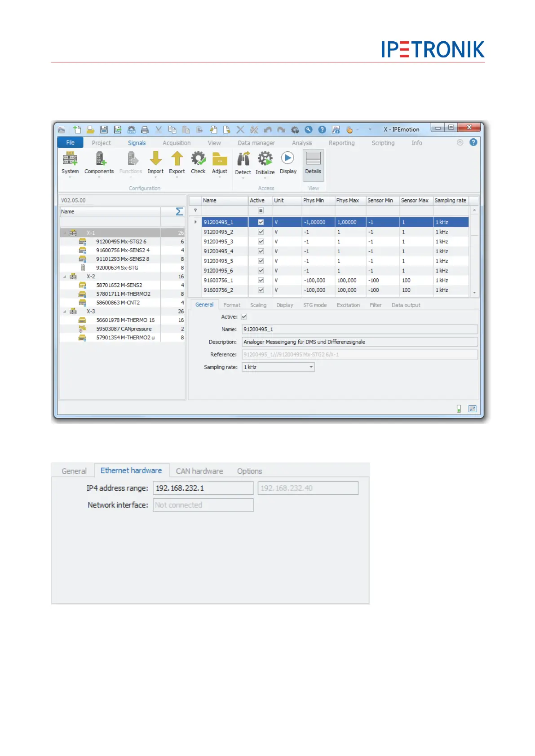The height and width of the screenshot is (756, 535).
Task: Open the Detect button dropdown arrow
Action: tap(243, 178)
